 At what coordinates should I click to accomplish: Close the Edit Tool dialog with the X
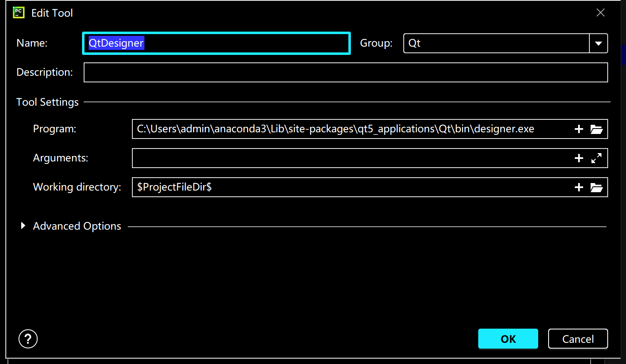pos(600,12)
